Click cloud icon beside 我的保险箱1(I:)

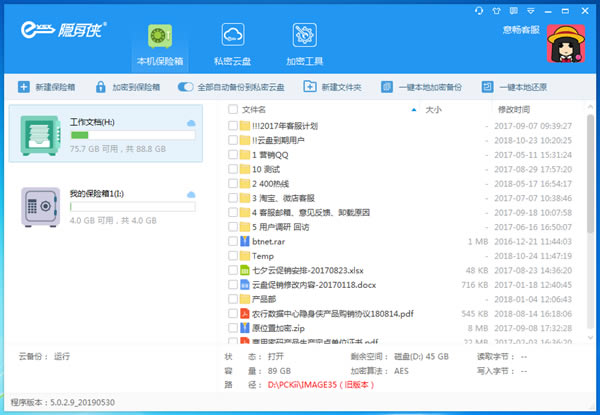[190, 191]
